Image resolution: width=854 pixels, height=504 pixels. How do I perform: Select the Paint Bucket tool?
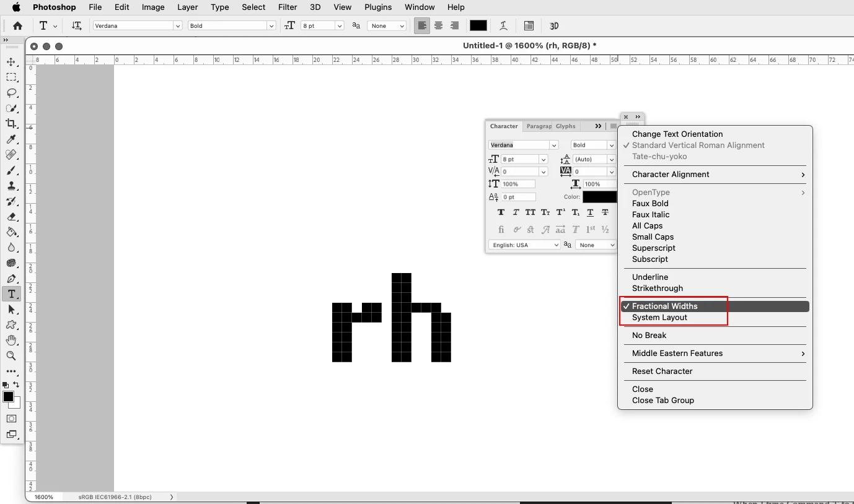click(x=11, y=232)
